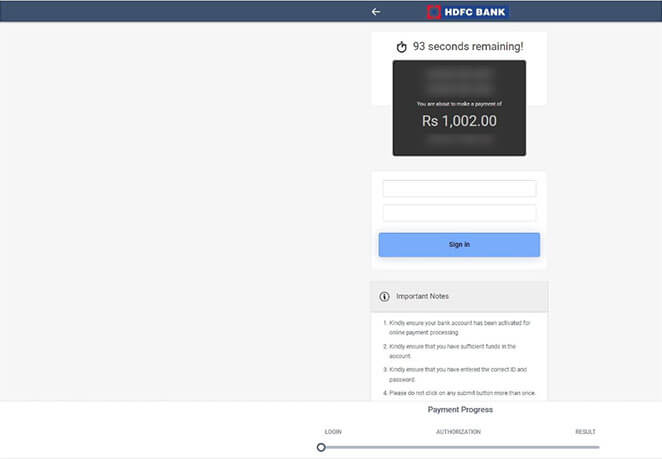Viewport: 662px width, 459px height.
Task: Click the seconds remaining countdown text
Action: (x=467, y=46)
